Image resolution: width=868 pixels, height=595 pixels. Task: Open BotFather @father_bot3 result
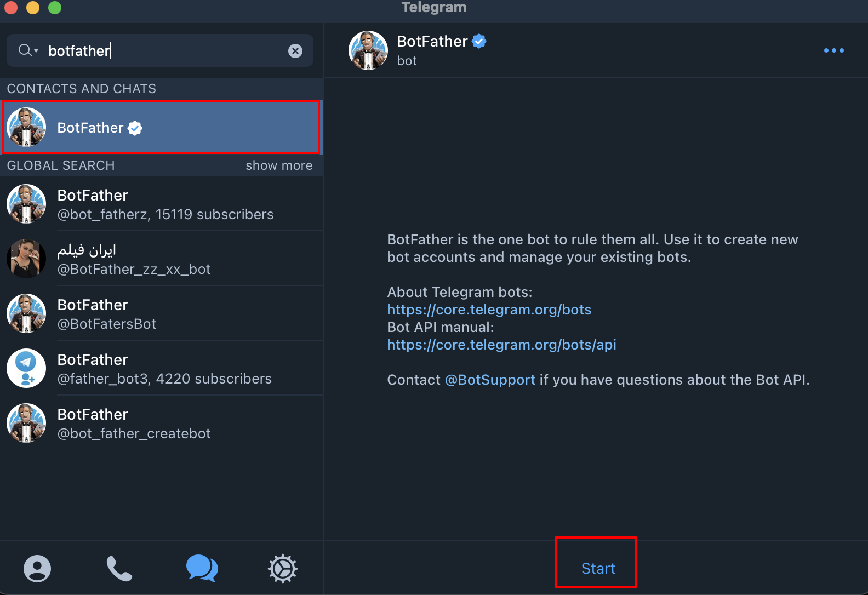point(162,368)
